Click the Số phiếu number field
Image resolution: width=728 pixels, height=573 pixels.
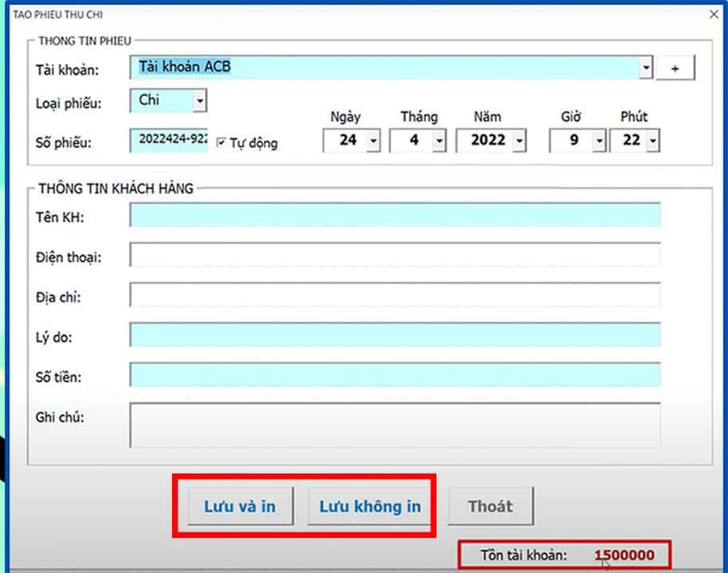pyautogui.click(x=169, y=140)
